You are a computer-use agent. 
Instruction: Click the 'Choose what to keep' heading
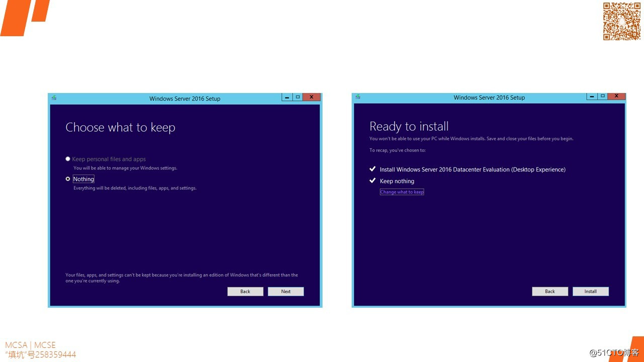[x=120, y=128]
